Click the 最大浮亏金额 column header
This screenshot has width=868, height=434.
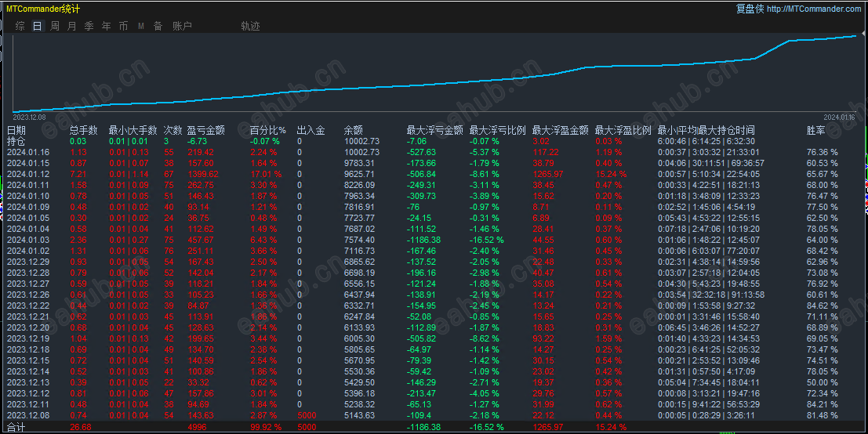point(434,131)
